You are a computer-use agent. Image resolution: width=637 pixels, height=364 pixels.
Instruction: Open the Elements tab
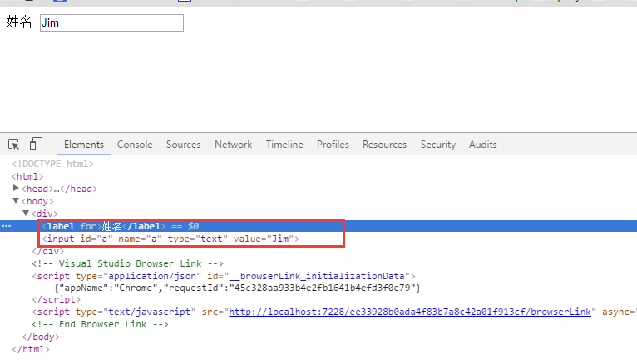click(84, 145)
